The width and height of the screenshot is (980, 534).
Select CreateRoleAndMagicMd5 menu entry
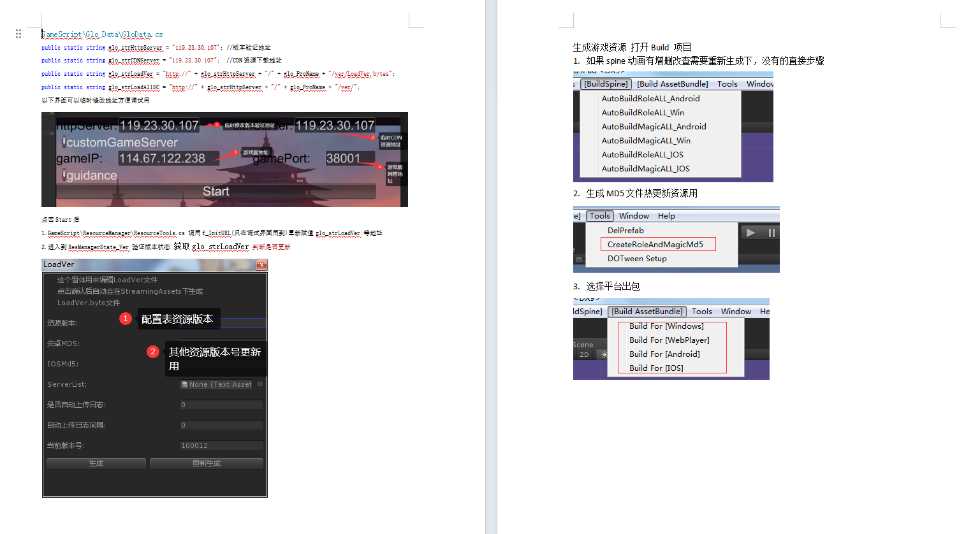tap(655, 245)
